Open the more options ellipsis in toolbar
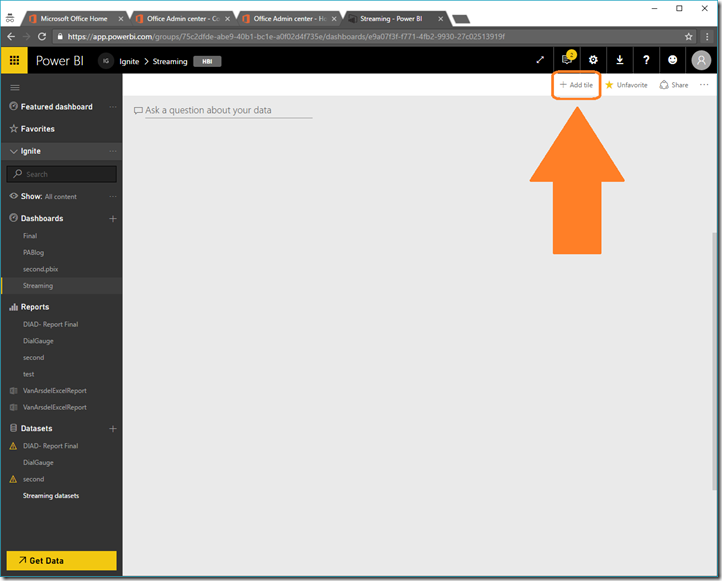722x581 pixels. 704,85
